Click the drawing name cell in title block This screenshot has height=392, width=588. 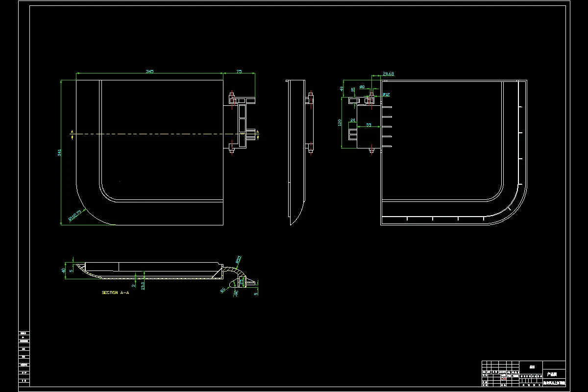click(554, 382)
